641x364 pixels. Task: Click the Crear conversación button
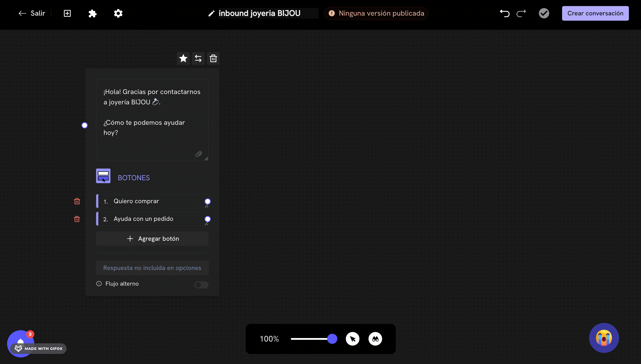[x=595, y=13]
